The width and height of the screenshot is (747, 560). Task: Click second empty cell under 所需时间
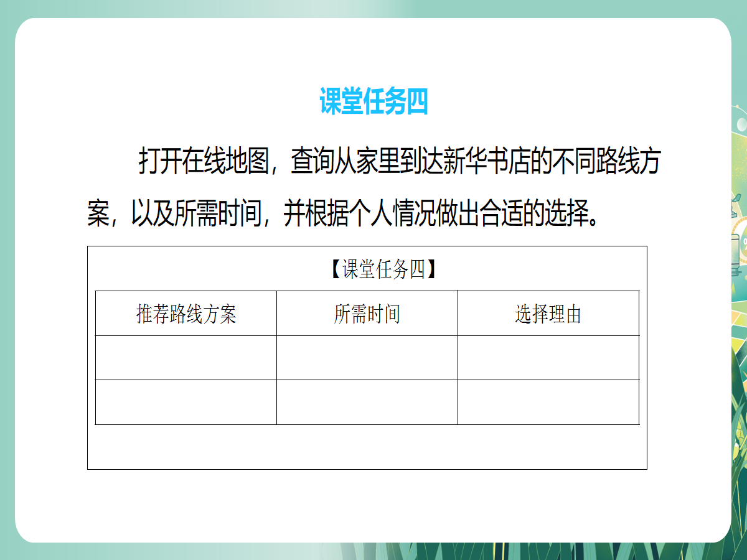tap(367, 402)
